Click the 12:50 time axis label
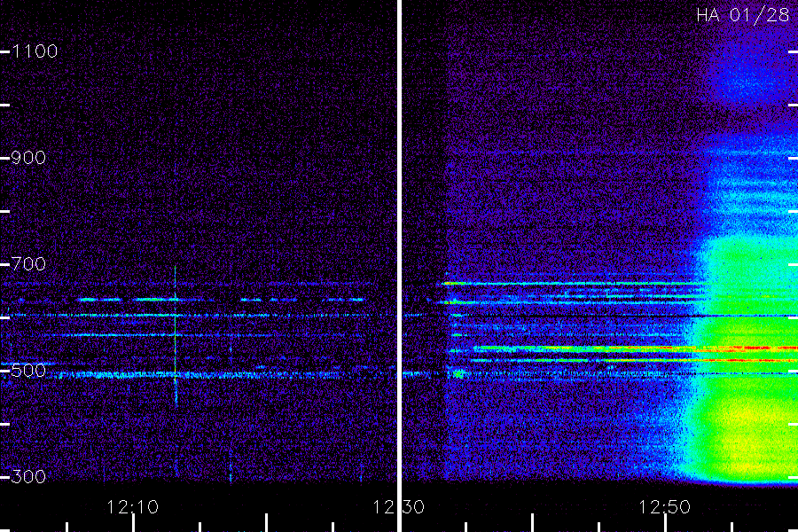 tap(664, 507)
